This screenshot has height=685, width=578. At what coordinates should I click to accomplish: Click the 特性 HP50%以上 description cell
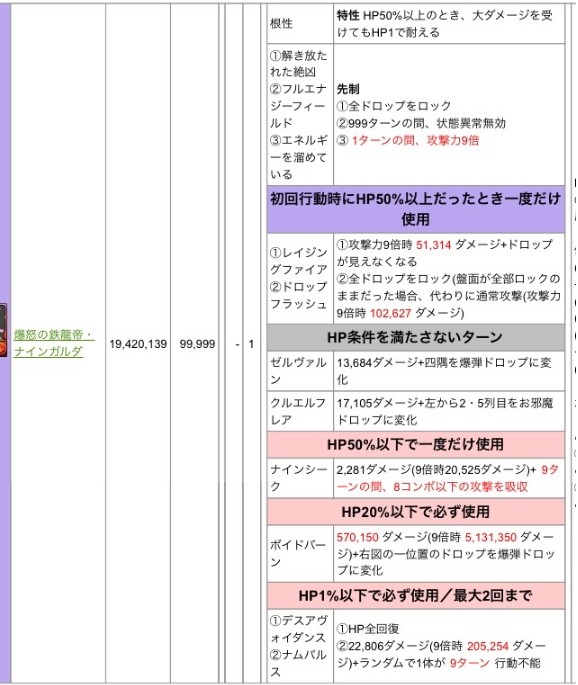(x=449, y=24)
